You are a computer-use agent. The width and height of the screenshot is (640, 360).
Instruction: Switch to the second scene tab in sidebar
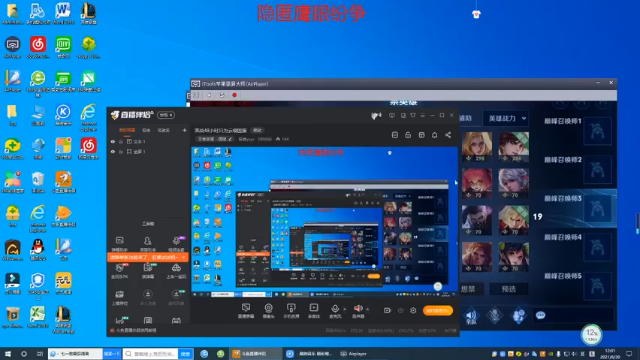coord(146,130)
